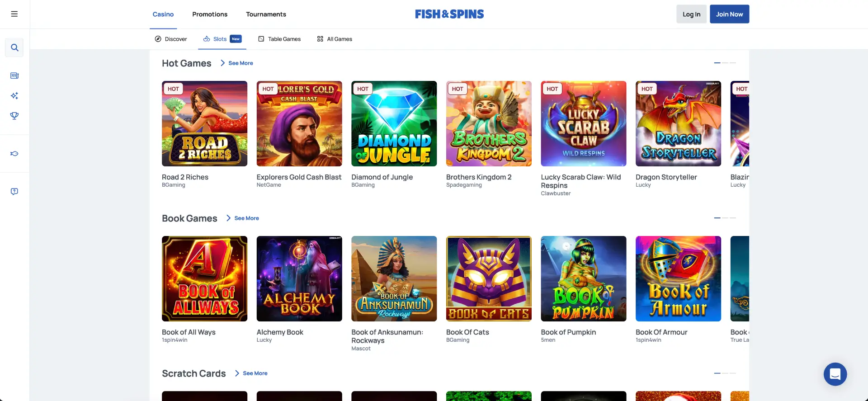Click the Brothers Kingdom 2 title text
The height and width of the screenshot is (401, 868).
[x=479, y=177]
